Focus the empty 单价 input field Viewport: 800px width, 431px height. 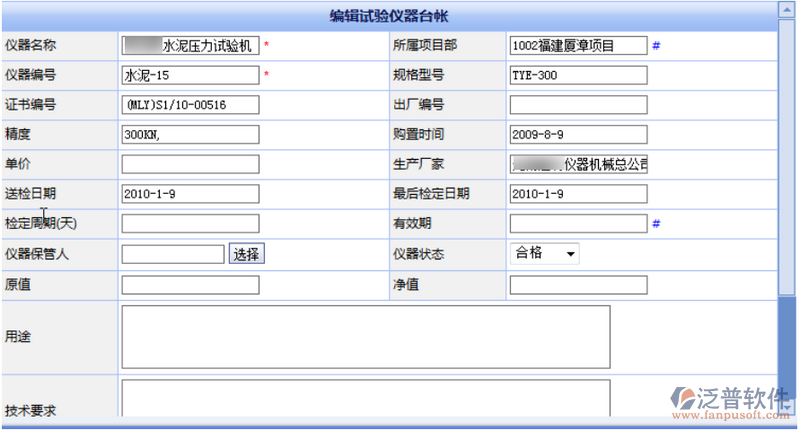coord(190,164)
